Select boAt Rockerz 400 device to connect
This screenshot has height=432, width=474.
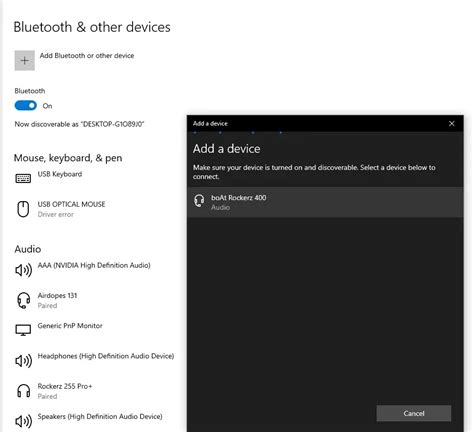pyautogui.click(x=325, y=202)
